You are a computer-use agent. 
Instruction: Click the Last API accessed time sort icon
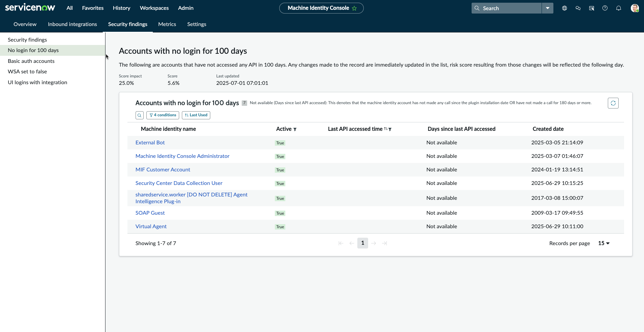coord(386,129)
